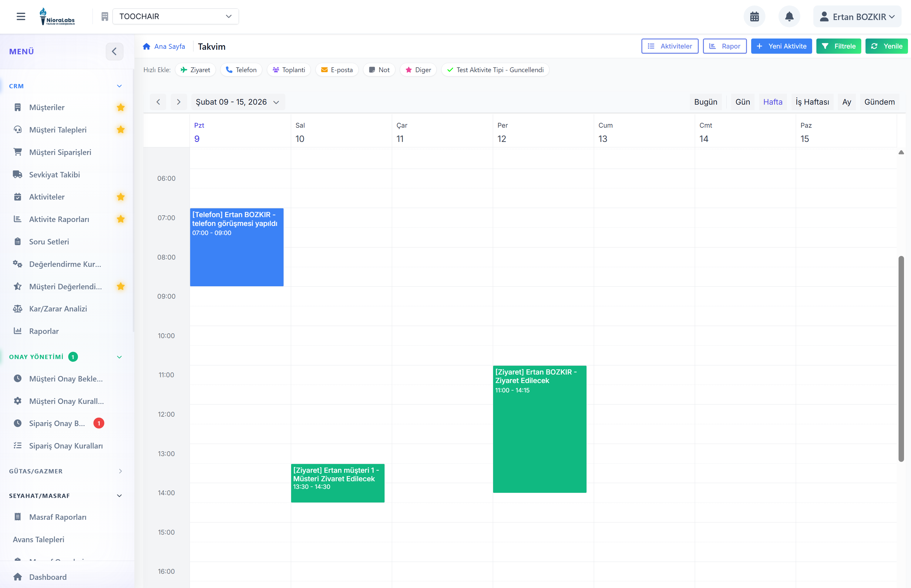The image size is (911, 588).
Task: Toggle favorite star for Aktivite Raporları
Action: click(121, 219)
